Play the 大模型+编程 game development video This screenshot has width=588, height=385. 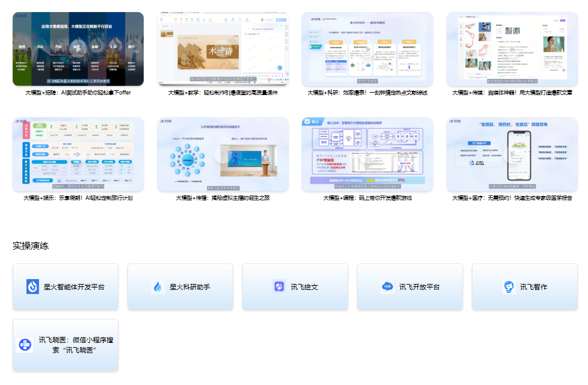point(367,154)
